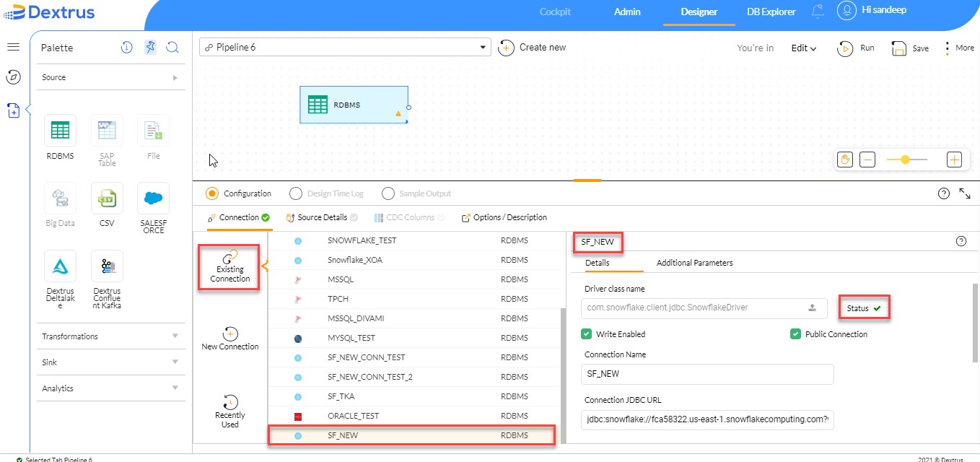
Task: Click the Connection Name input field
Action: pos(707,374)
